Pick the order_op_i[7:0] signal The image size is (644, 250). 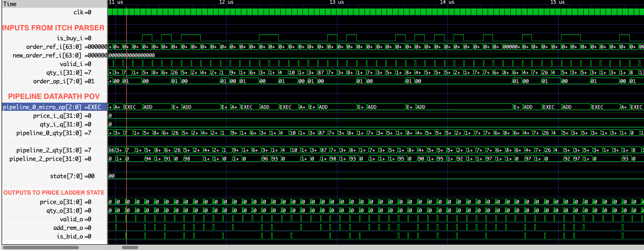coord(57,81)
